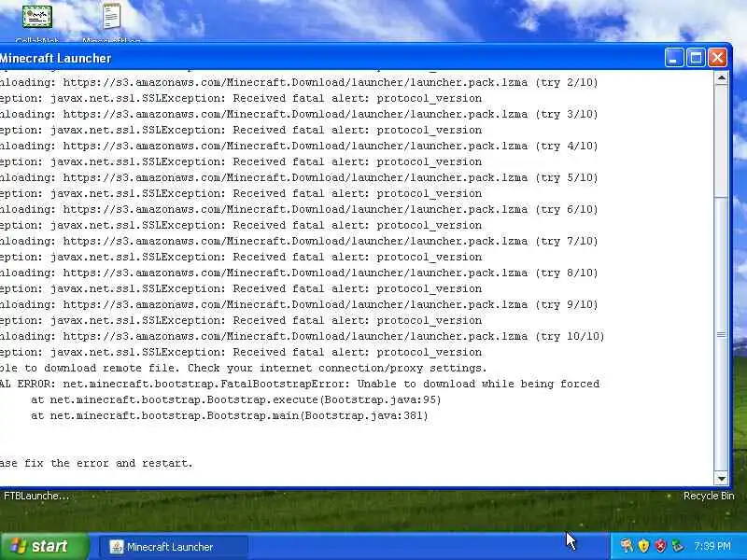Image resolution: width=747 pixels, height=560 pixels.
Task: Click the first tray icon left of yellow shield
Action: (x=627, y=546)
